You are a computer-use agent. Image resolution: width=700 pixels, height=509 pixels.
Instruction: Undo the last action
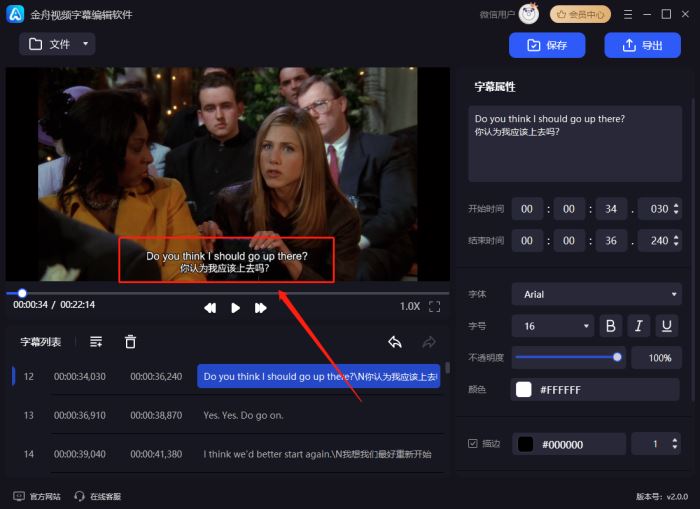pos(395,342)
